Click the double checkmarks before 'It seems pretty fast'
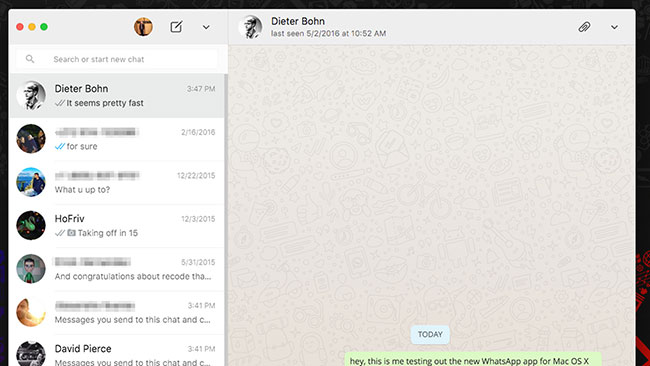Viewport: 650px width, 366px height. point(60,103)
